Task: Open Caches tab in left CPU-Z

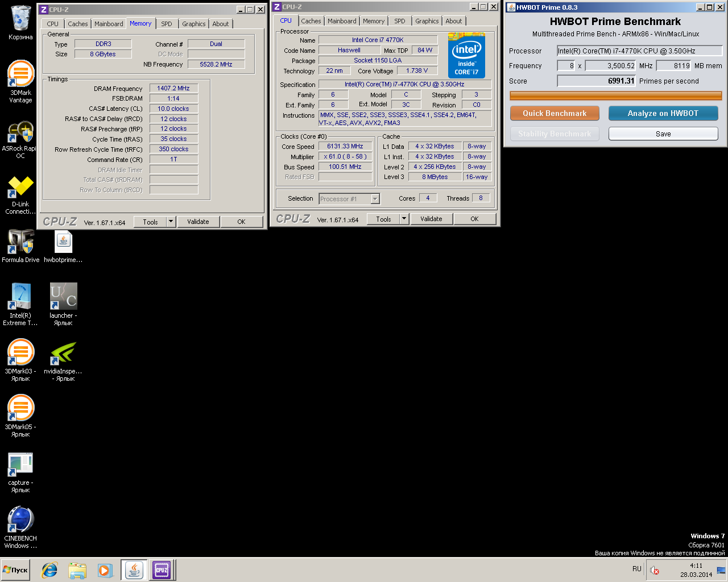Action: click(78, 24)
